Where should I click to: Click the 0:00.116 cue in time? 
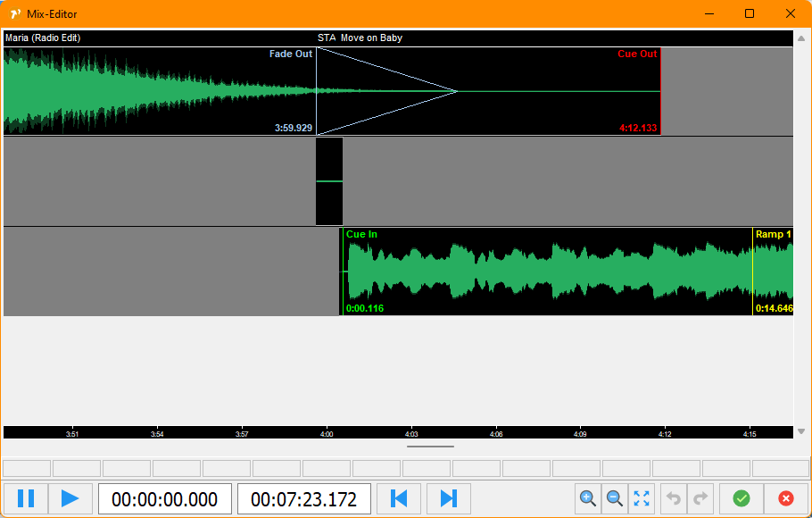pos(365,308)
